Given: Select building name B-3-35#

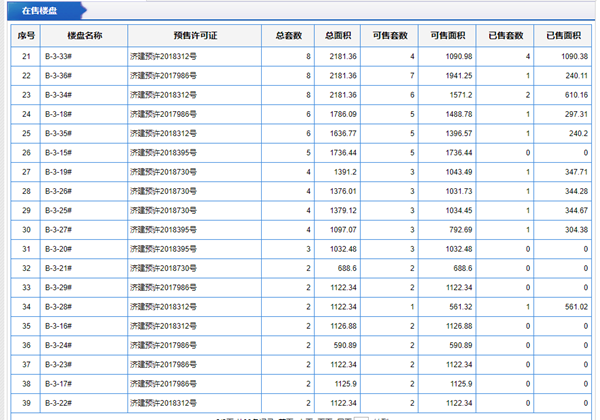Looking at the screenshot, I should click(59, 133).
